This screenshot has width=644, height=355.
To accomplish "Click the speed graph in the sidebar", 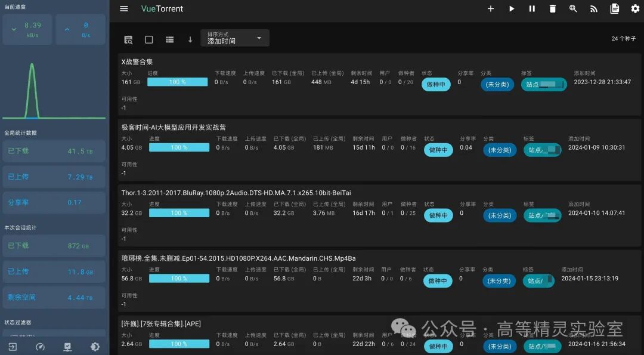I will [54, 91].
